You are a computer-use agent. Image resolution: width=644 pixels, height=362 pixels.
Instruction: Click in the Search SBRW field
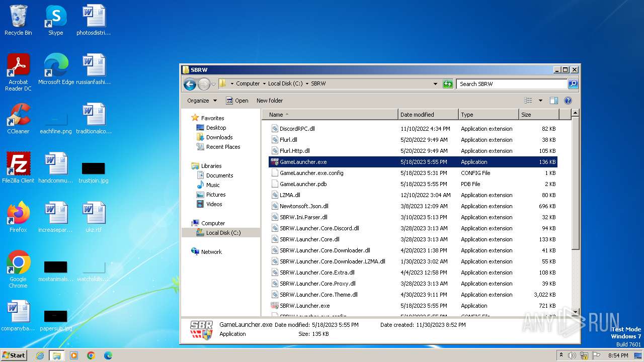512,84
